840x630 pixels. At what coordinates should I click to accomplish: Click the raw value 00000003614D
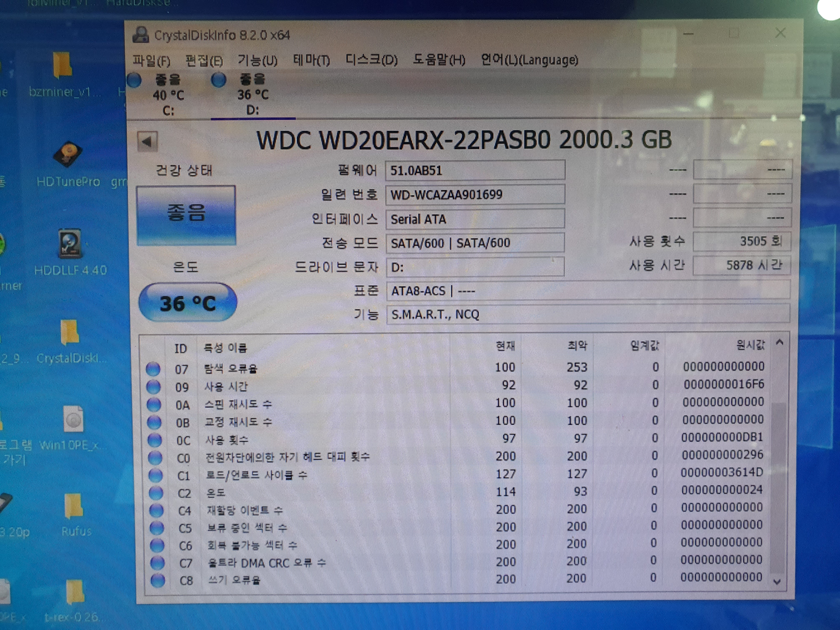721,472
